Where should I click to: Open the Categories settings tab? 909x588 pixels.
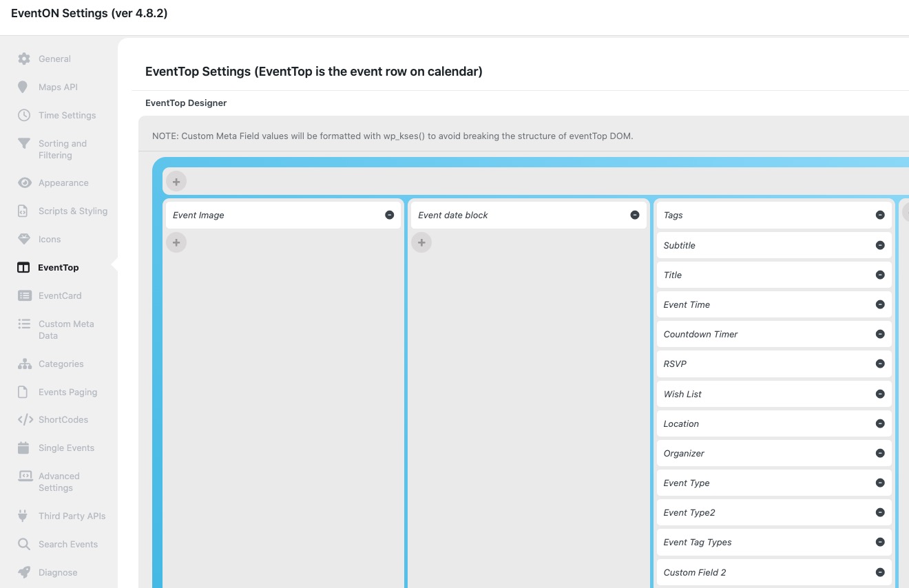coord(61,364)
